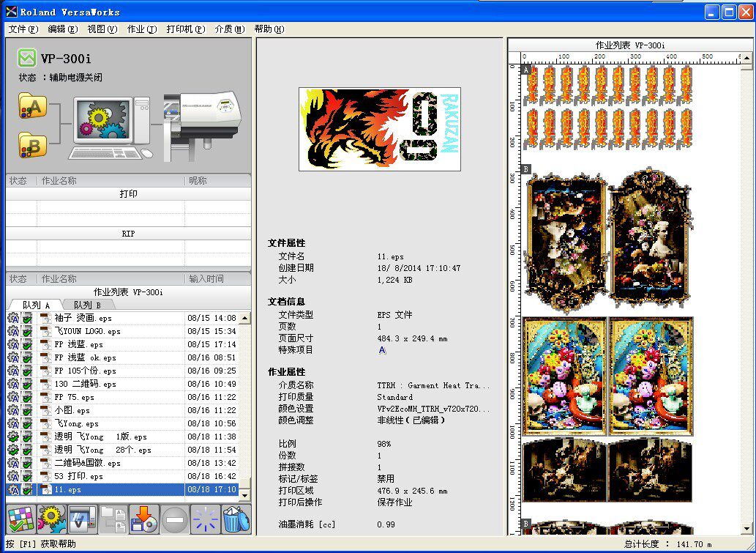Click the printer job settings toolbar icon
Viewport: 756px width, 553px height.
83,519
